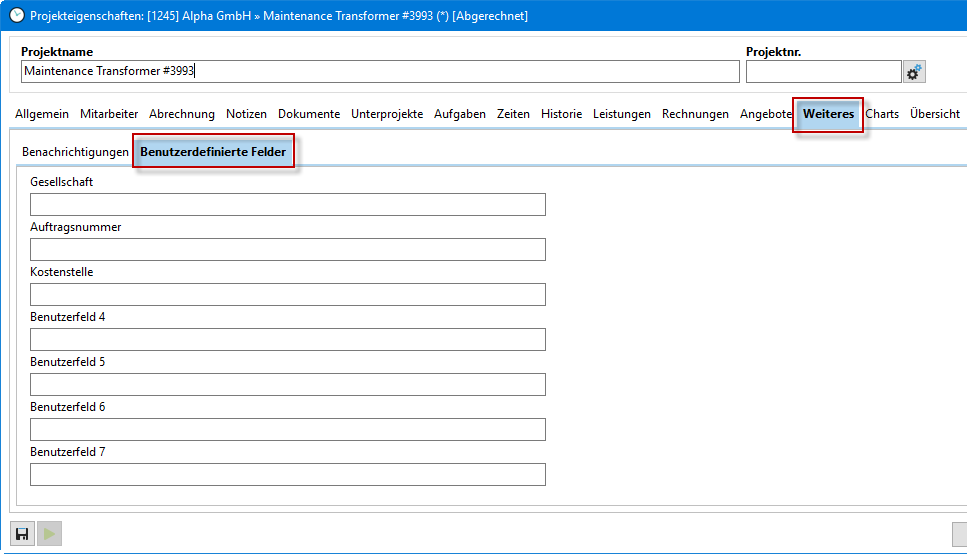Click the save disk icon

pos(22,534)
